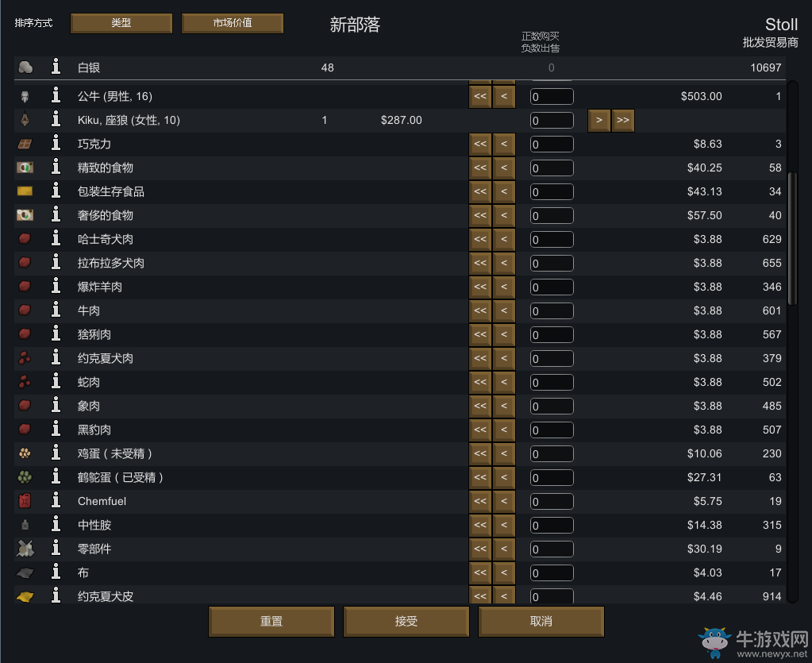Click the 蛇肉 meat icon
The width and height of the screenshot is (812, 663).
(25, 382)
